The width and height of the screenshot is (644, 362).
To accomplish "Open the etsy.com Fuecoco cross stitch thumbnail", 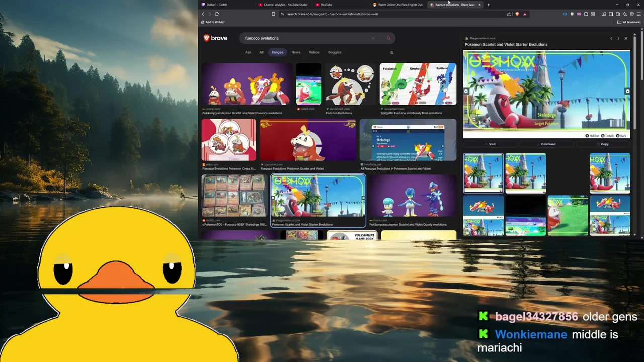I will point(228,140).
